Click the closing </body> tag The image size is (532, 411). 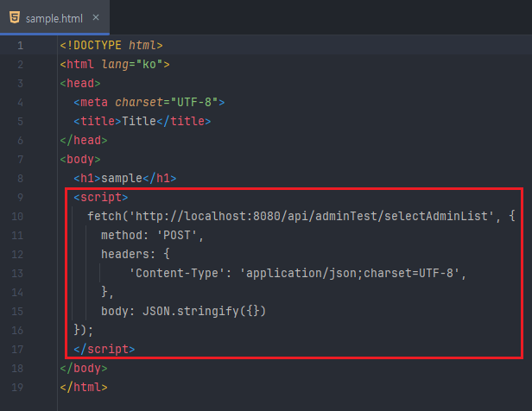(x=84, y=368)
